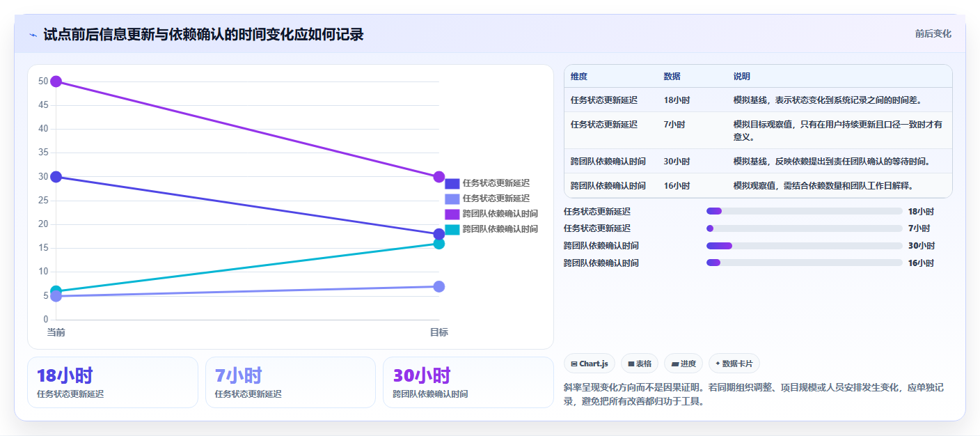Image resolution: width=980 pixels, height=436 pixels.
Task: Click the 维度 column header
Action: [579, 77]
